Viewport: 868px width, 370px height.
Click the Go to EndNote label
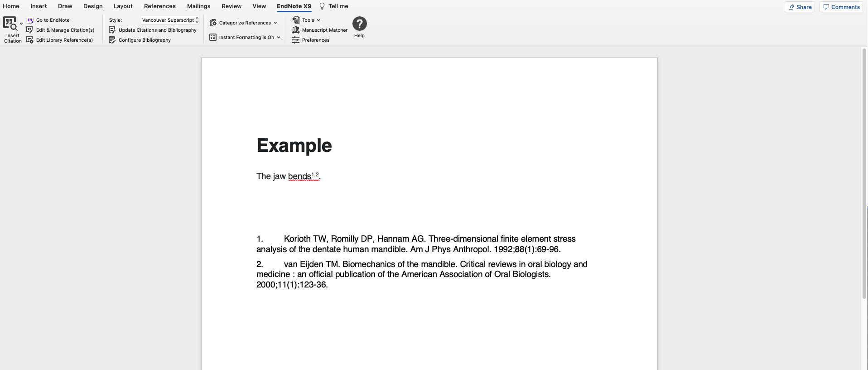point(53,20)
